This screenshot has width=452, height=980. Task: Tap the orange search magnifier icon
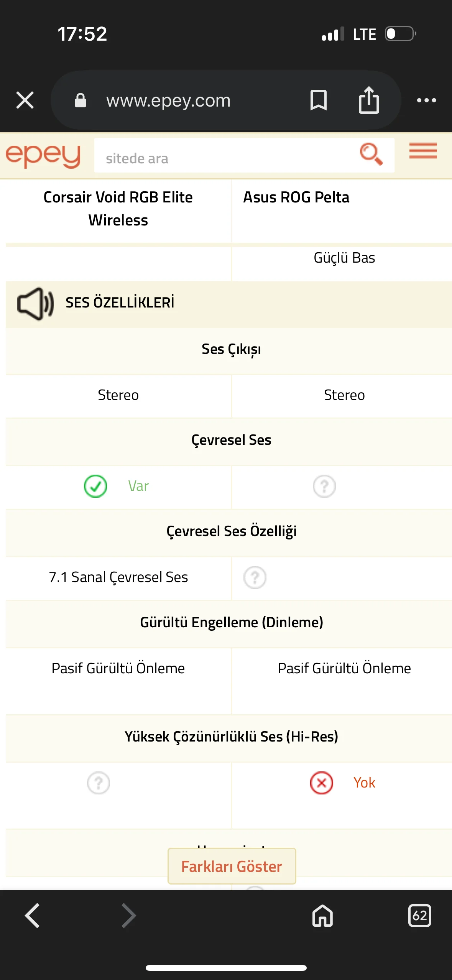pos(371,154)
